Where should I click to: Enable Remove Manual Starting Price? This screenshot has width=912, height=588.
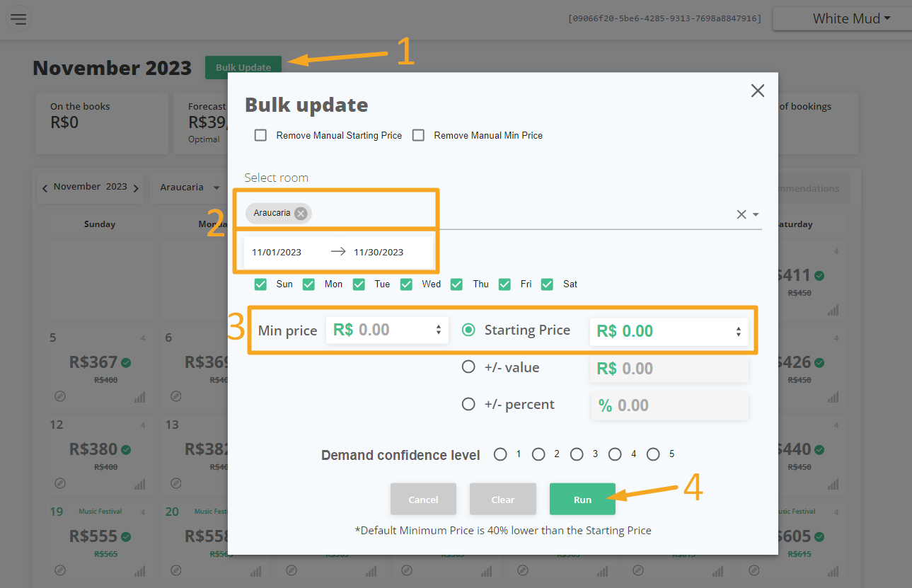[x=260, y=135]
